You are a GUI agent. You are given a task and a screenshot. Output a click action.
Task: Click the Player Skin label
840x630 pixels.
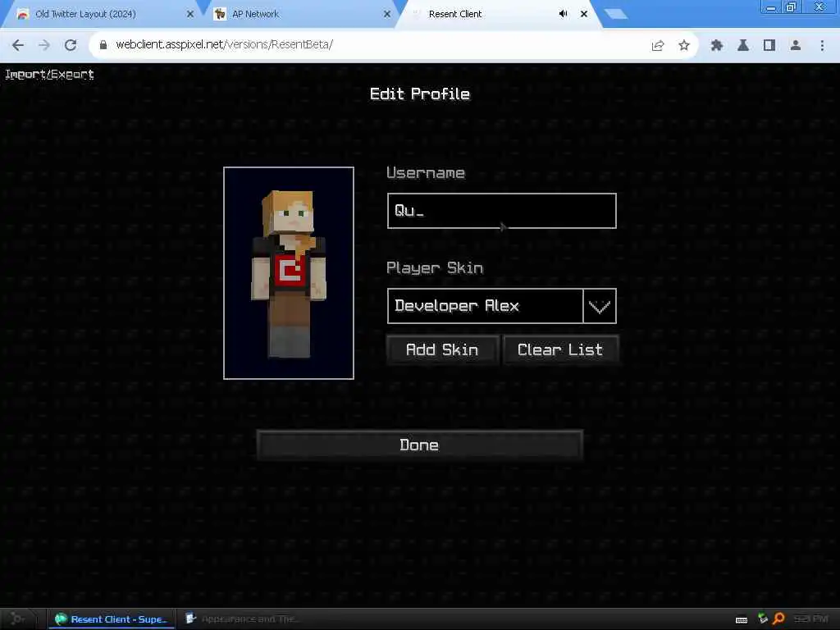435,268
